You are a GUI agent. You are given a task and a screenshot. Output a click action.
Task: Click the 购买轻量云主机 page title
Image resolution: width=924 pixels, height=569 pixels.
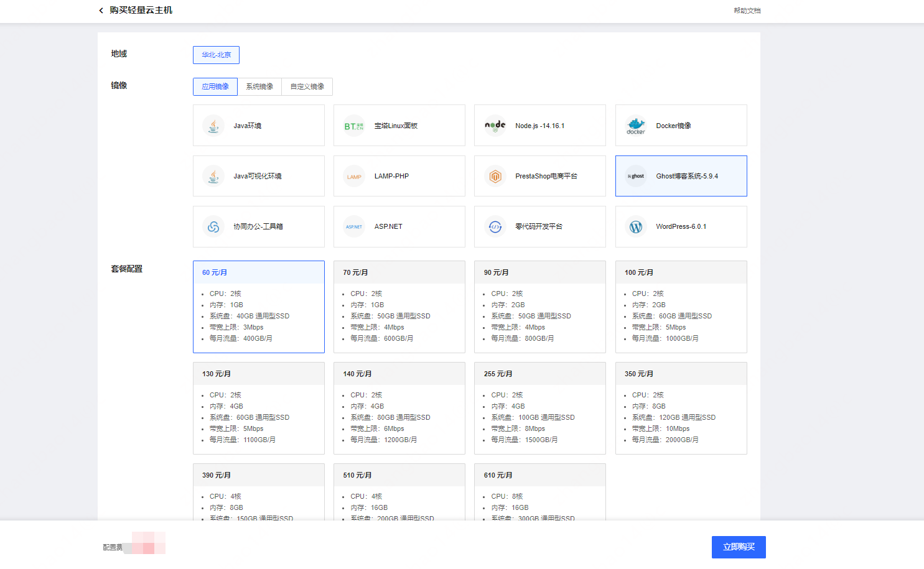[141, 11]
